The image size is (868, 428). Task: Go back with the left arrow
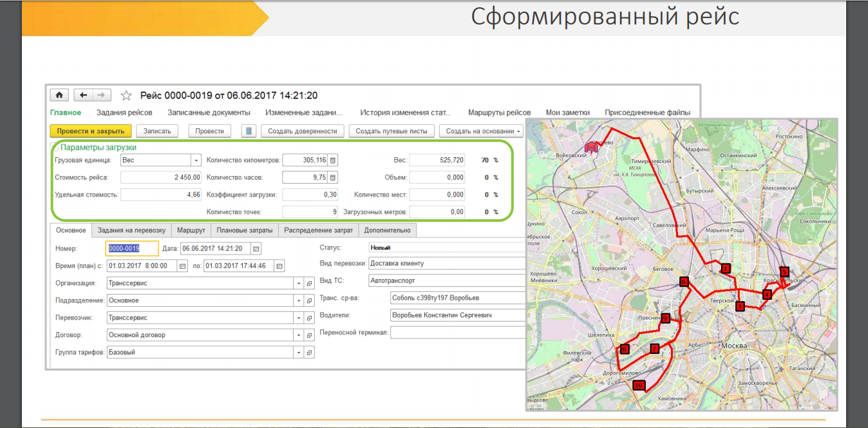84,95
